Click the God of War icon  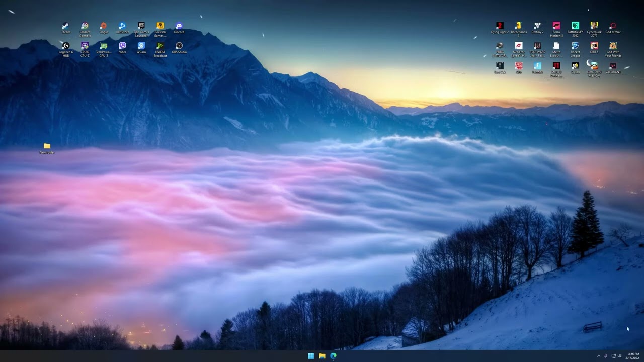click(x=613, y=28)
